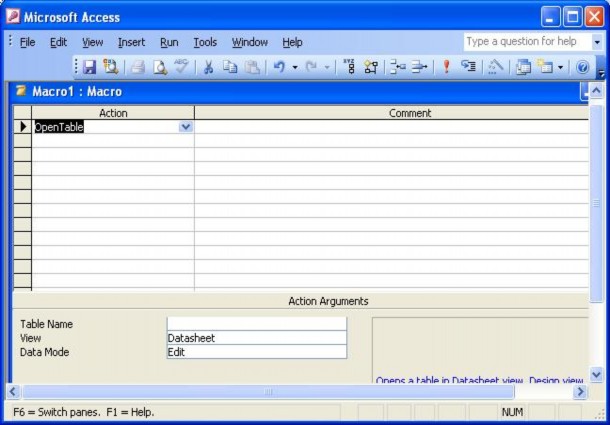Open the Window menu
Image resolution: width=610 pixels, height=425 pixels.
point(250,42)
